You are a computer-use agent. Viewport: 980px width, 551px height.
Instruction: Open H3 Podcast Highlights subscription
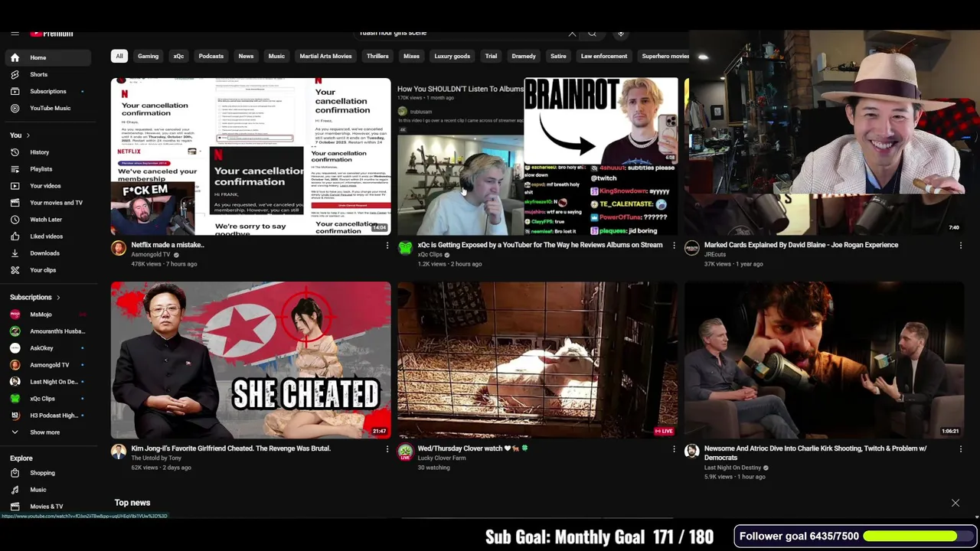pyautogui.click(x=48, y=416)
